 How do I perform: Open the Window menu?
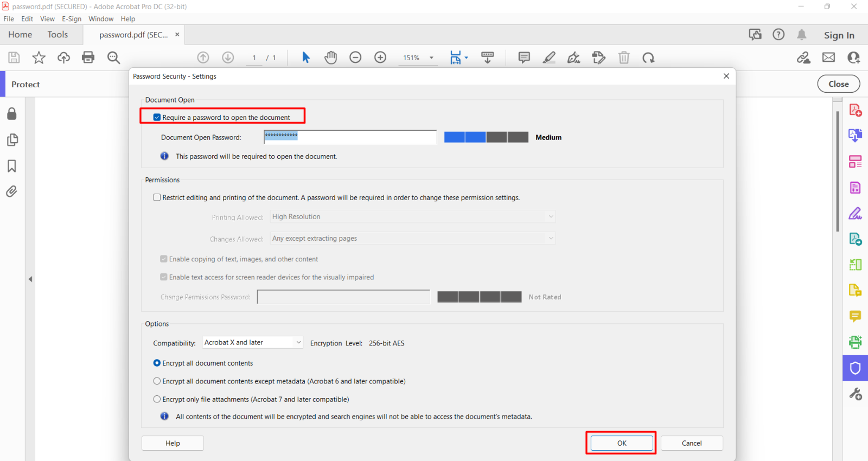101,19
